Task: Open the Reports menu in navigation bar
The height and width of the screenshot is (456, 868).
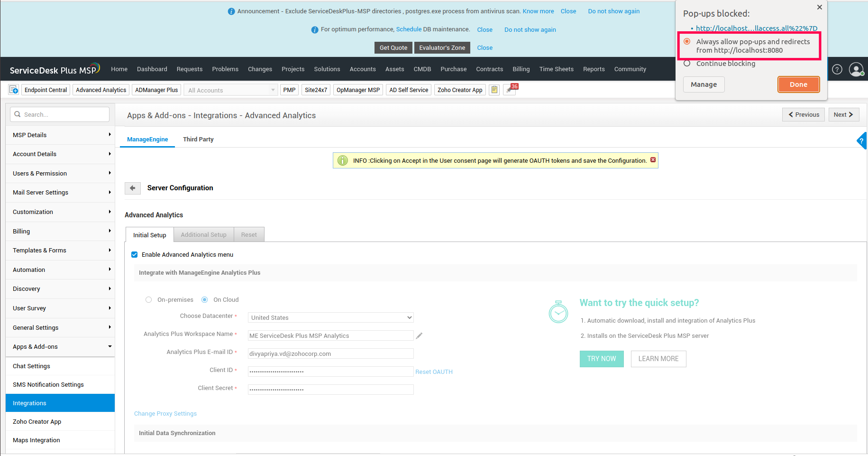Action: pos(594,69)
